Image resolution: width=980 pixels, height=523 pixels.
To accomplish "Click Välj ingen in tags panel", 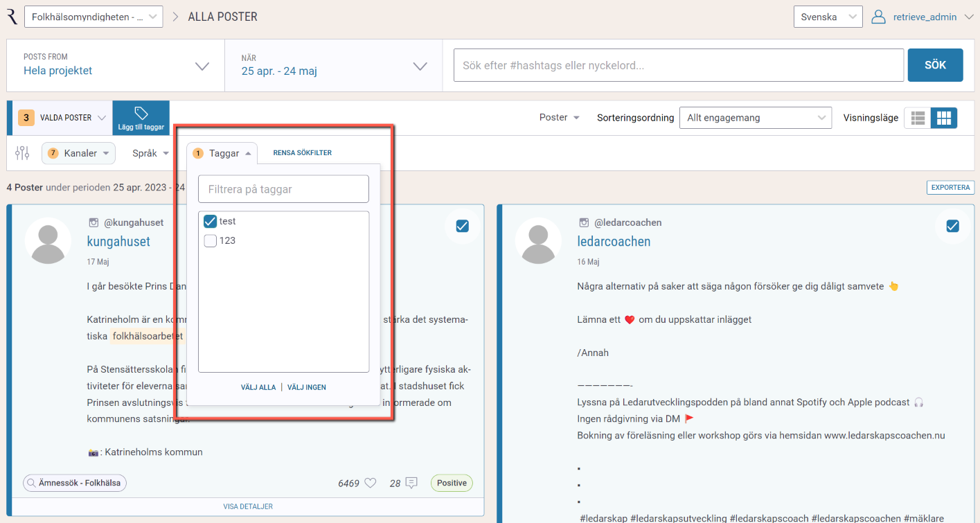I will coord(307,387).
